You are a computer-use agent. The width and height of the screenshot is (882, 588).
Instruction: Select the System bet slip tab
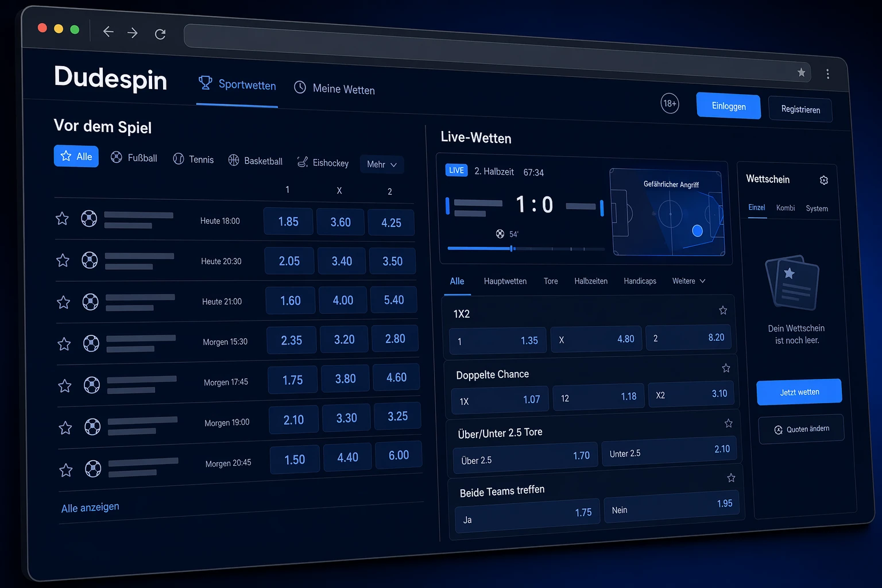817,209
